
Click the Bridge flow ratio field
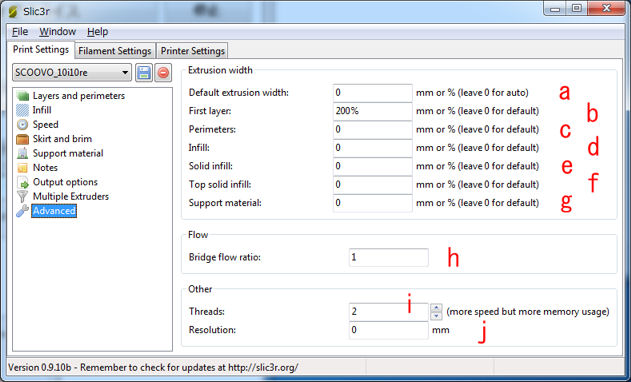point(389,257)
